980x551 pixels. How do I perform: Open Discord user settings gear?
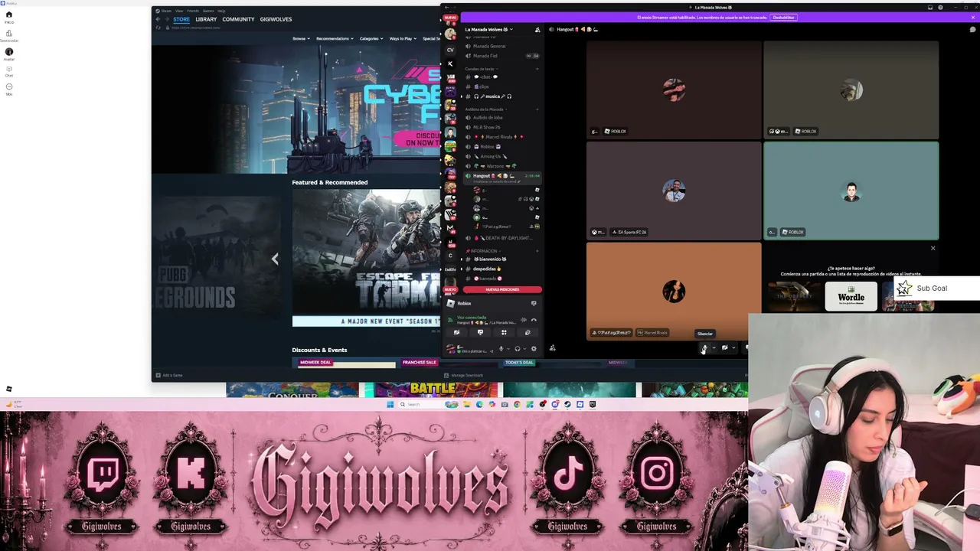coord(534,349)
